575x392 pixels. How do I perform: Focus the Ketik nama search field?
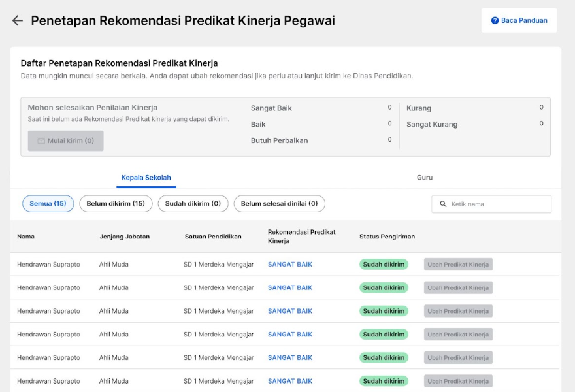tap(491, 204)
